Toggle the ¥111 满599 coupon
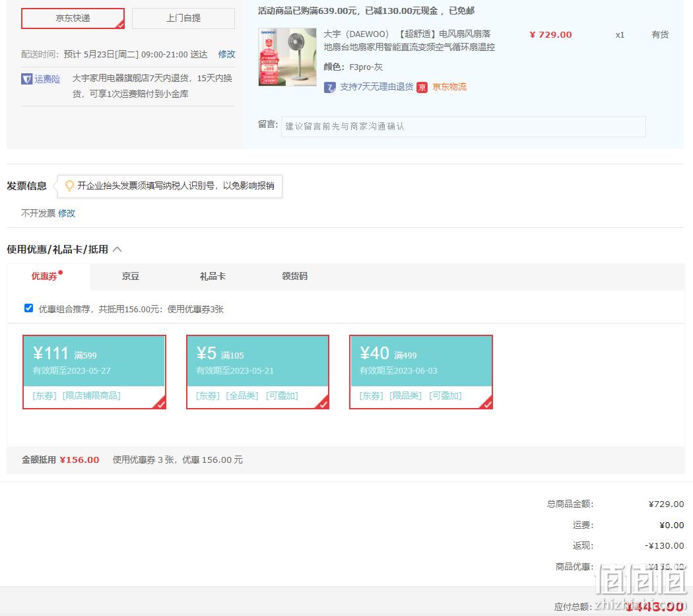This screenshot has height=616, width=693. 94,372
